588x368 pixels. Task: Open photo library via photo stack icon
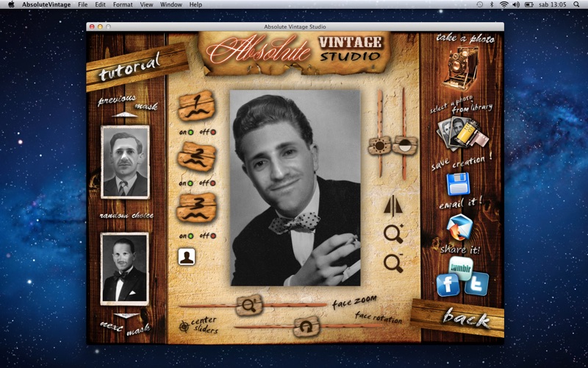click(x=462, y=133)
